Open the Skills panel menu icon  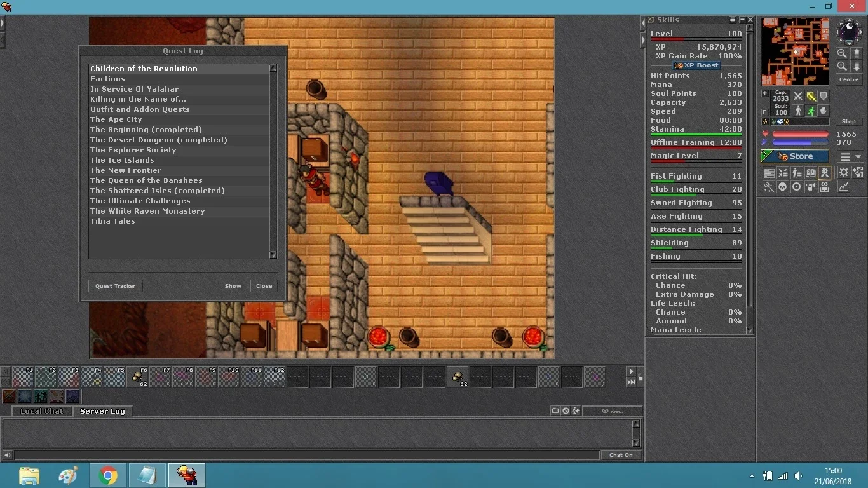733,20
